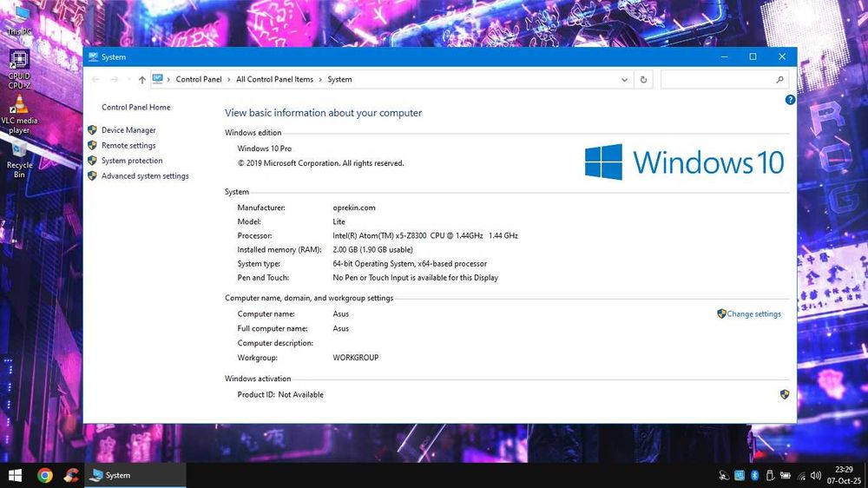Image resolution: width=868 pixels, height=488 pixels.
Task: Click the No Pen or Touch Input text
Action: tap(415, 278)
